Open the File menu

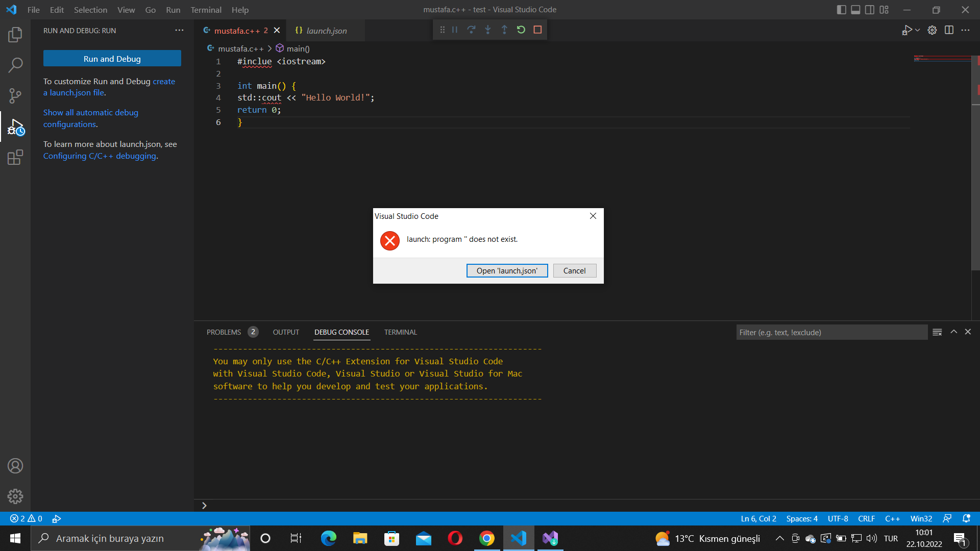pyautogui.click(x=33, y=10)
